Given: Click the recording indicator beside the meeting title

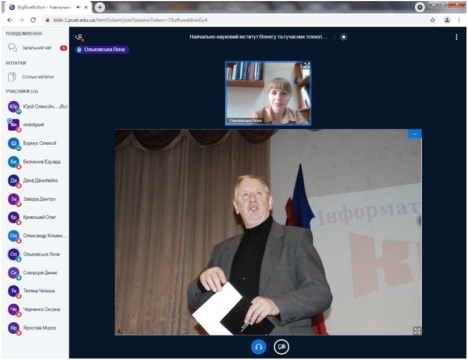Looking at the screenshot, I should tap(343, 37).
